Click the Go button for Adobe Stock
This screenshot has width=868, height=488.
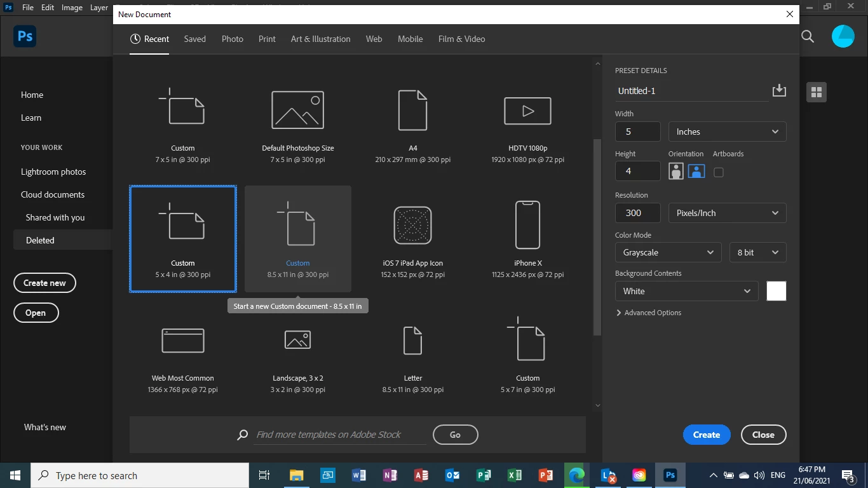[x=455, y=435]
